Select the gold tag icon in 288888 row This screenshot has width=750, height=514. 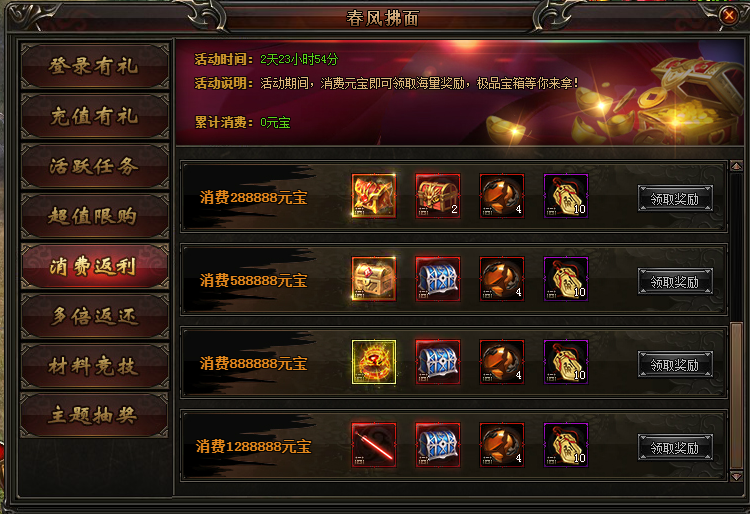[566, 196]
